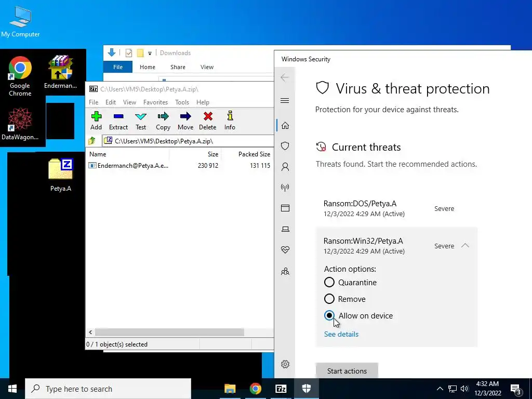Show hidden system tray icons
The height and width of the screenshot is (399, 532).
point(440,389)
